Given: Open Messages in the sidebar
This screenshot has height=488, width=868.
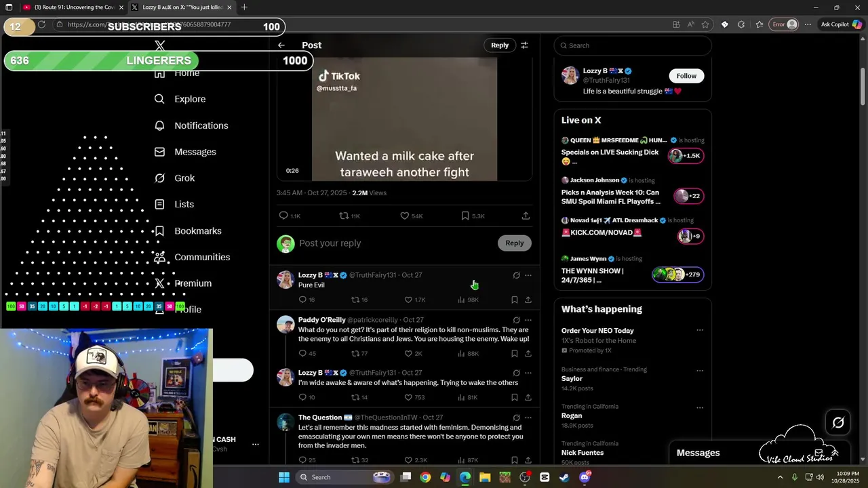Looking at the screenshot, I should pos(185,152).
